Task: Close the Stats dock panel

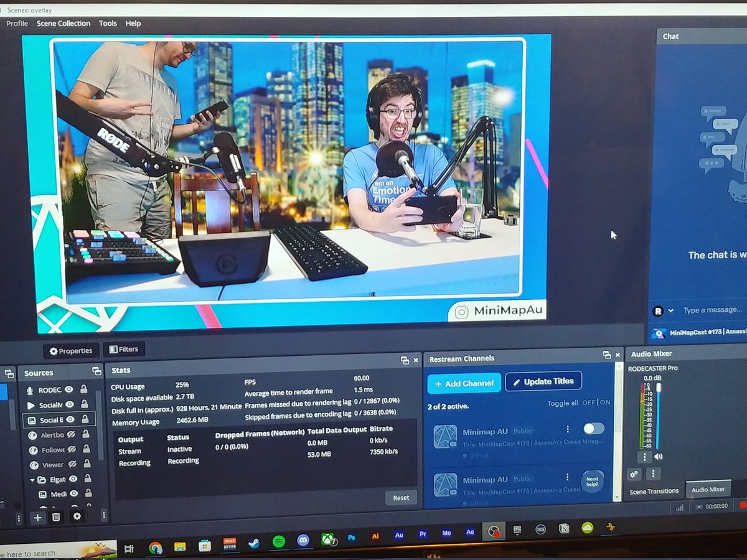Action: pos(416,360)
